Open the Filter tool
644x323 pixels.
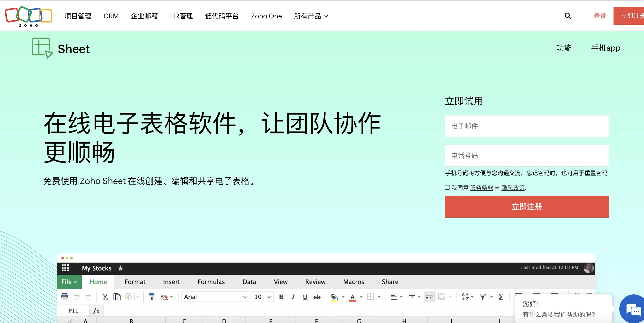coord(483,297)
